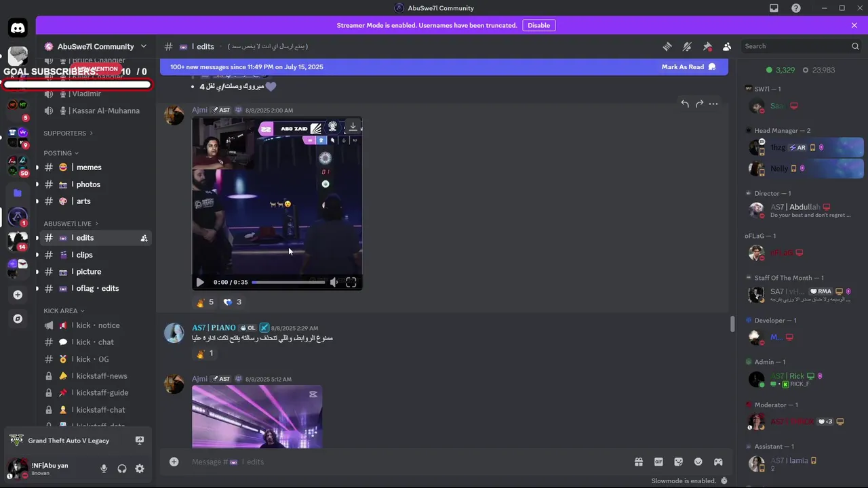Open the clips channel
The image size is (868, 488).
[x=95, y=255]
